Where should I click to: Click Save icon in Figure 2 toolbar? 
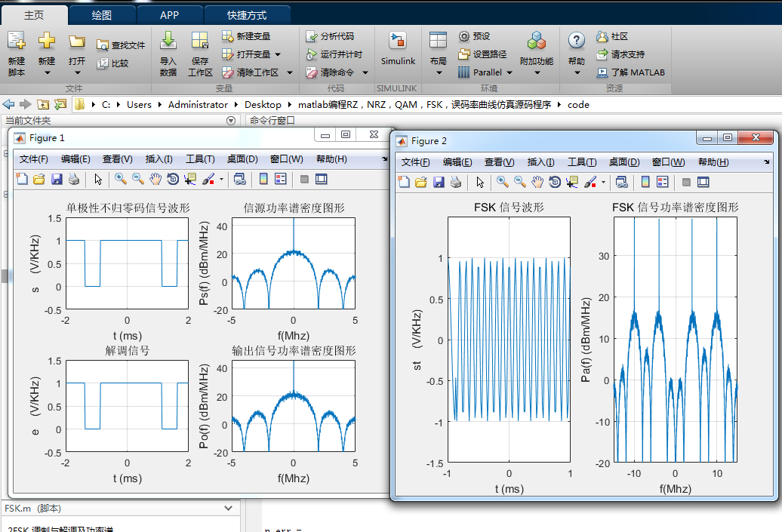(439, 182)
